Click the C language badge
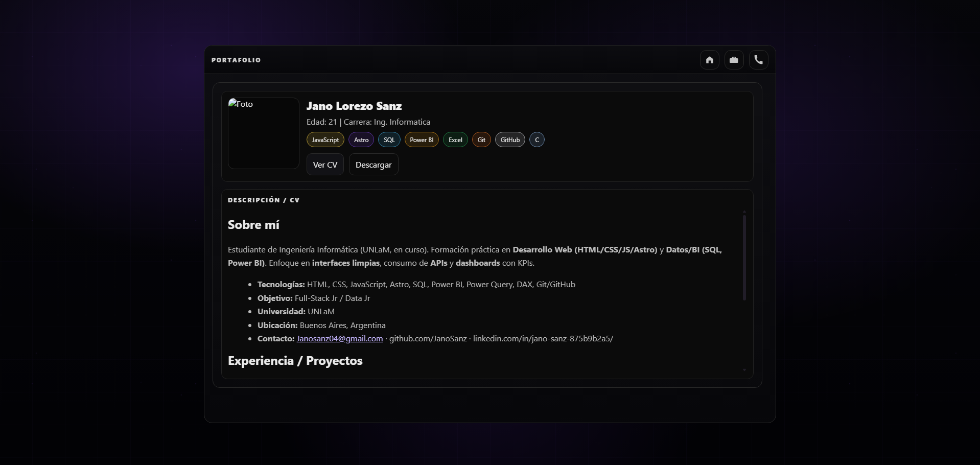Screen dimensions: 980x465 coord(536,140)
